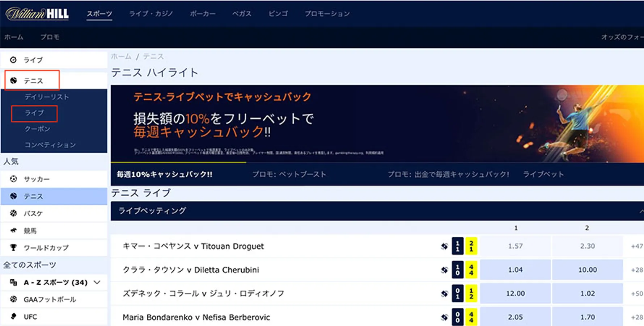Screen dimensions: 644x326
Task: Click the soccer ball icon for サッカー
Action: coord(13,179)
